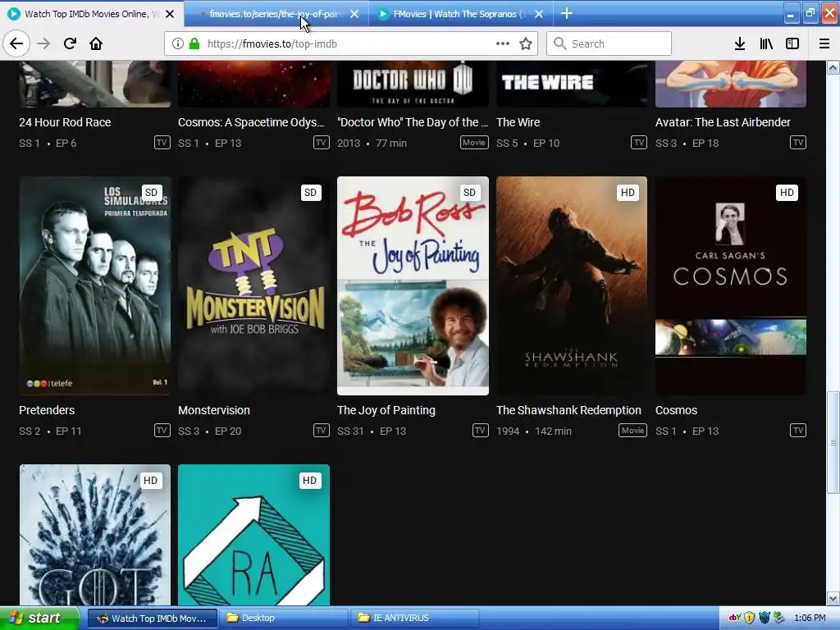Open the GOT poster thumbnail
The width and height of the screenshot is (840, 630).
95,535
